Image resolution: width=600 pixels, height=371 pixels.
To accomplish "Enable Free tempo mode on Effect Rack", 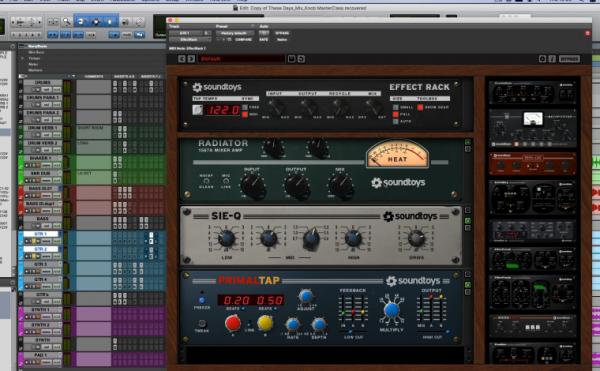I will point(245,107).
